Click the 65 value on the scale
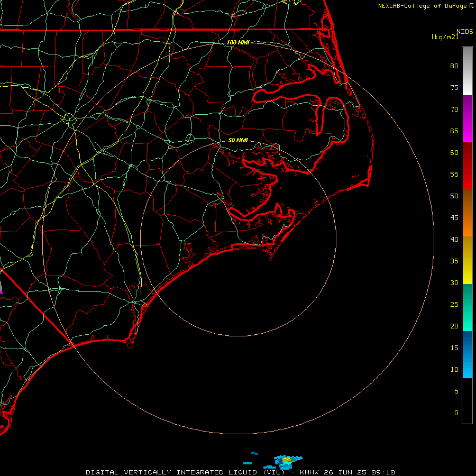Viewport: 476px width, 476px height. point(454,131)
